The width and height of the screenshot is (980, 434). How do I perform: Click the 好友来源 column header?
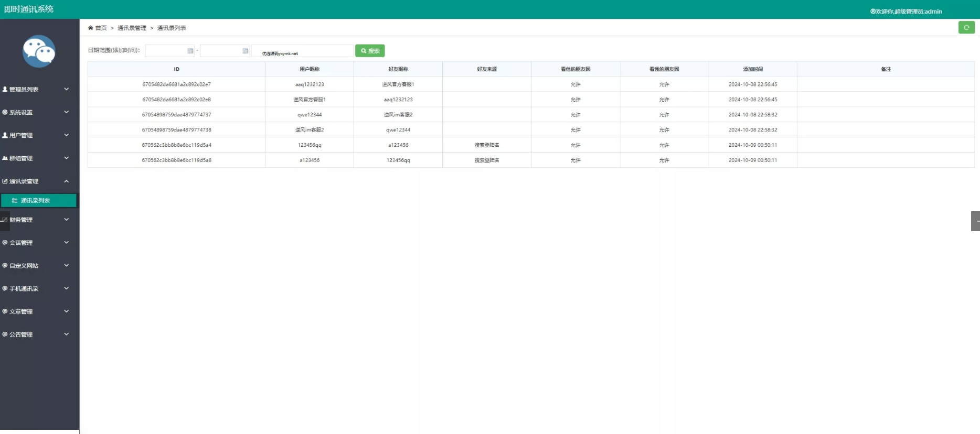[x=487, y=69]
